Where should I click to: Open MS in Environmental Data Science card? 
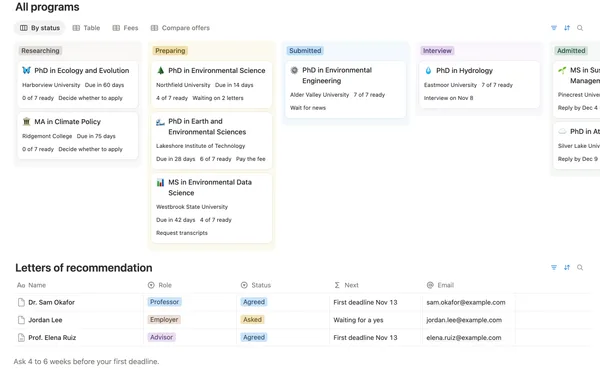coord(212,208)
